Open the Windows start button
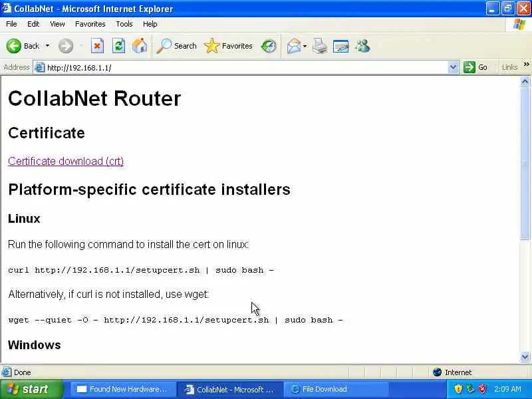This screenshot has width=532, height=399. point(31,389)
